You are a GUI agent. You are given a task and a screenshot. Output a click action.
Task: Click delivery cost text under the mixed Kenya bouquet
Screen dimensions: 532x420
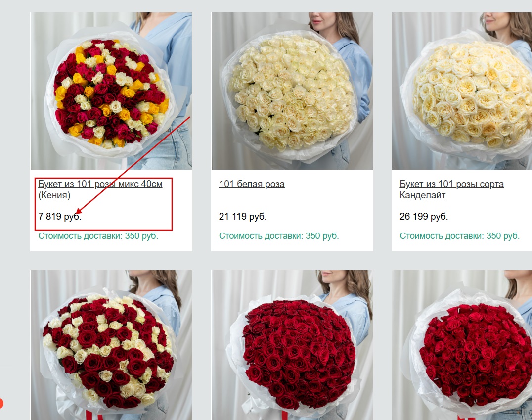(x=98, y=236)
